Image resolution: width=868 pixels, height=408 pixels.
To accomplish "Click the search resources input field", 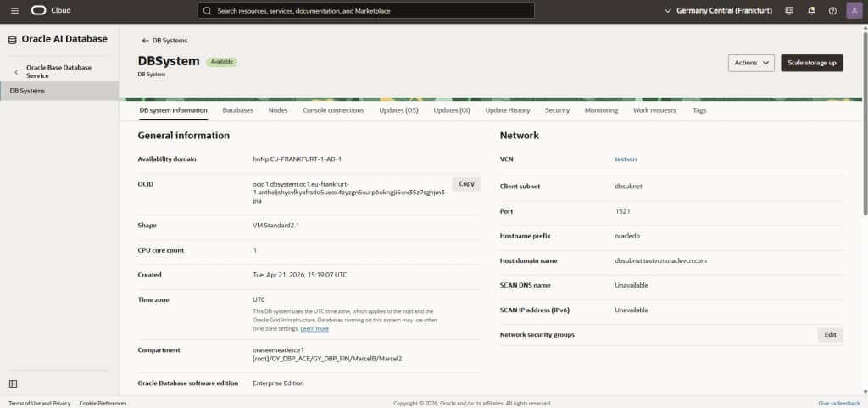I will point(366,10).
